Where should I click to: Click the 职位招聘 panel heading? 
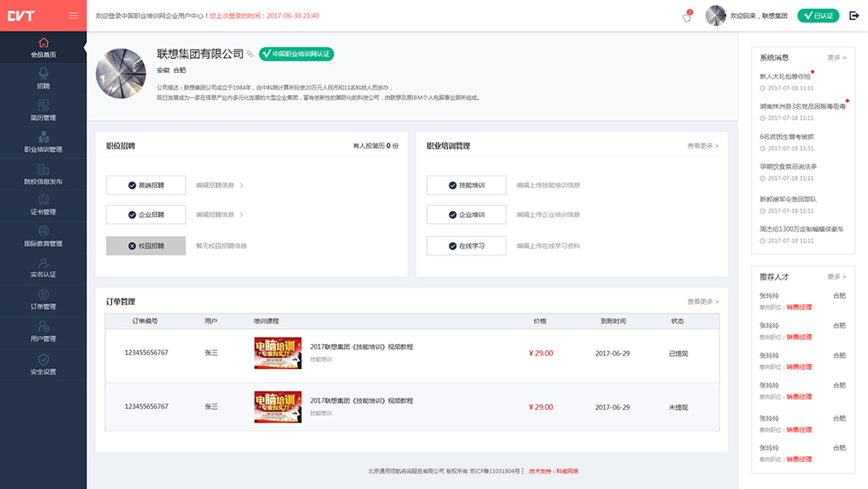(121, 146)
